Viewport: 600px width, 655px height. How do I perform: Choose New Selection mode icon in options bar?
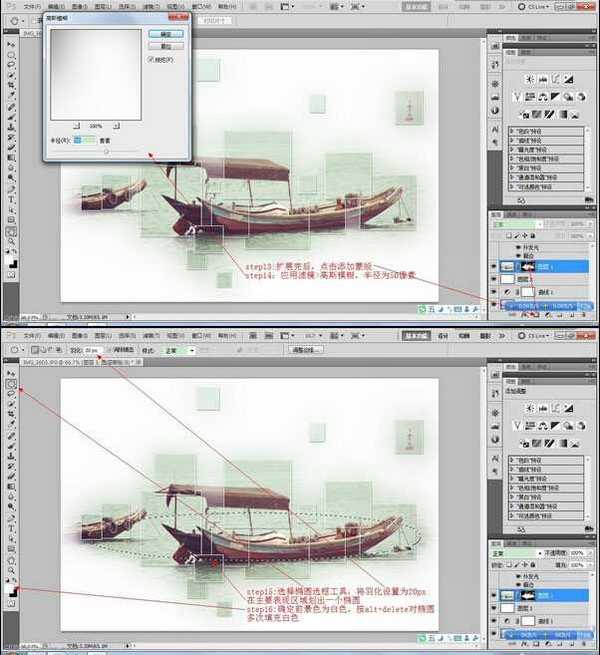pyautogui.click(x=35, y=350)
